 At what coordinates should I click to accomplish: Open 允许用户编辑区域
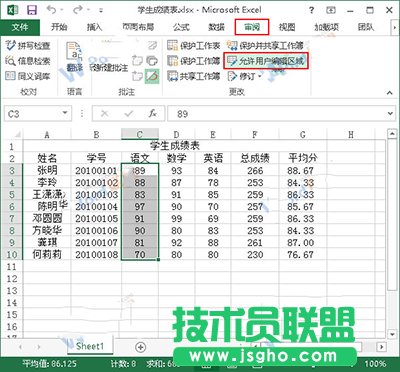click(266, 61)
